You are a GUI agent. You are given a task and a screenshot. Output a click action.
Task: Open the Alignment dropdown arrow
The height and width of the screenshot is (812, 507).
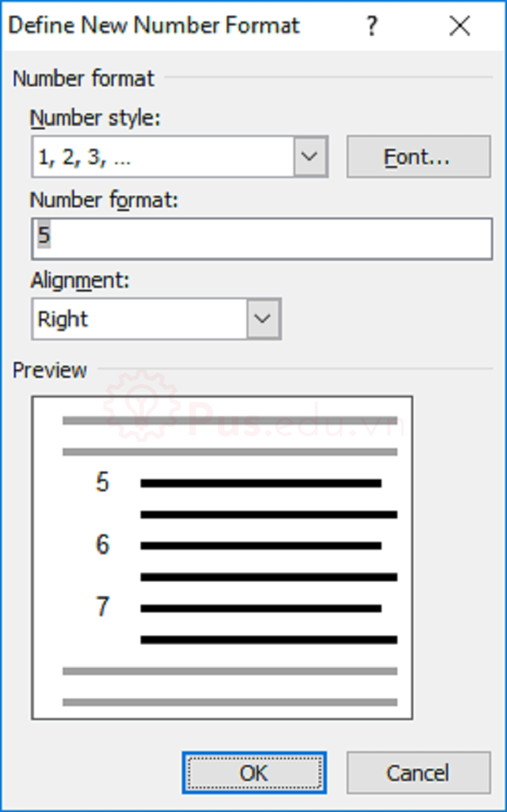click(x=263, y=319)
